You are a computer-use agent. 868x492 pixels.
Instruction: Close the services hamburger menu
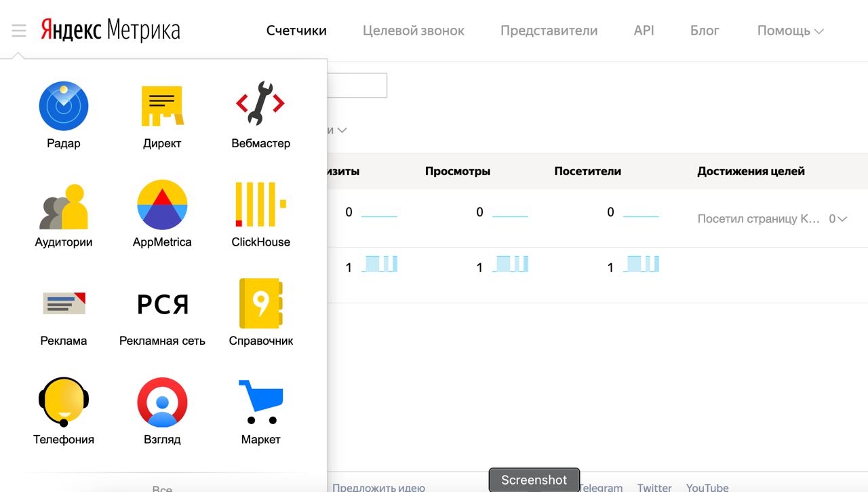[x=19, y=31]
